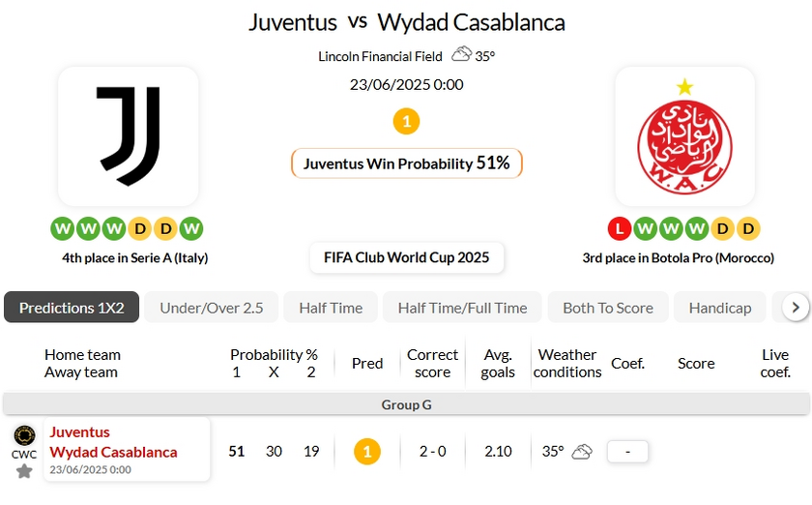
Task: Click the CWC competition badge icon
Action: pyautogui.click(x=24, y=435)
